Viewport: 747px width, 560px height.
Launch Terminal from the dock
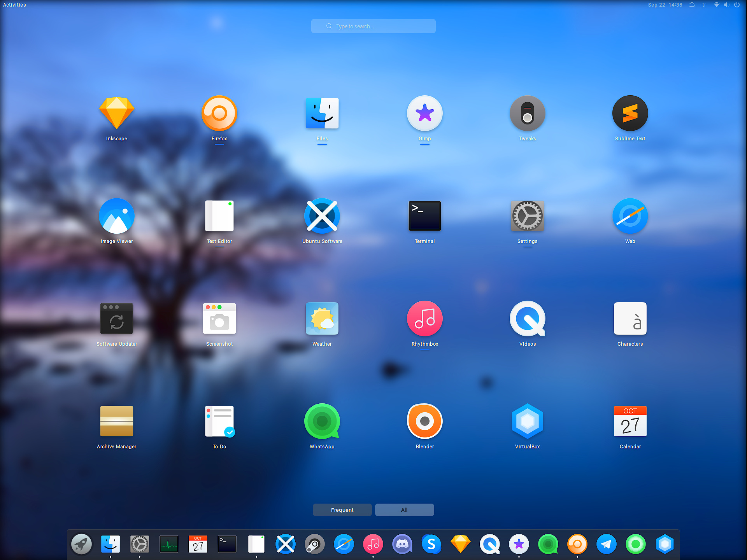[x=227, y=544]
